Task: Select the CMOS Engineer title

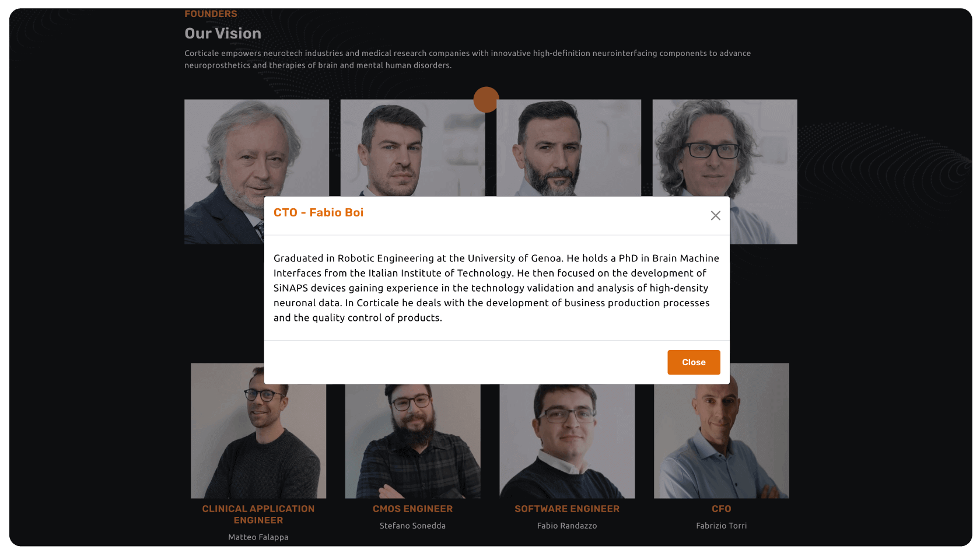Action: coord(412,509)
